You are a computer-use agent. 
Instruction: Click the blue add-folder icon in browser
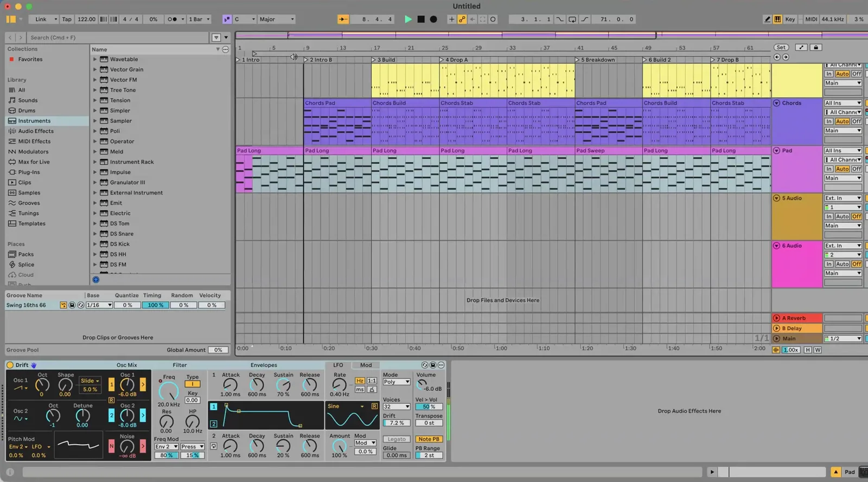[96, 280]
